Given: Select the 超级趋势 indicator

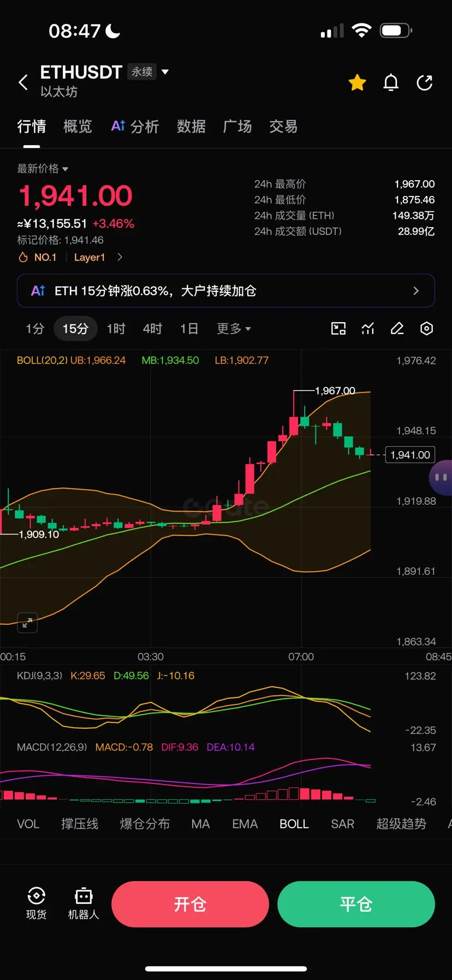Looking at the screenshot, I should (401, 824).
